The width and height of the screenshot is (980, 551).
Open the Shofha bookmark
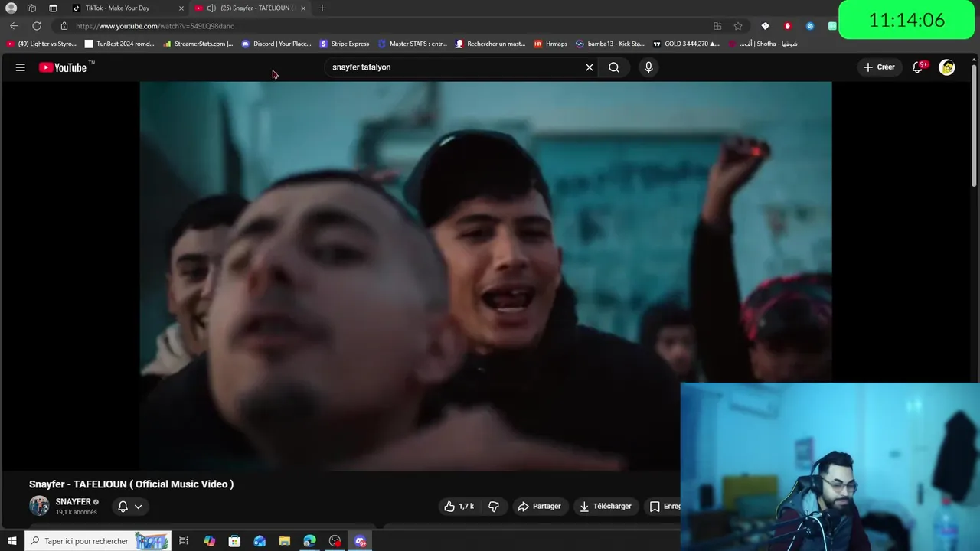pyautogui.click(x=763, y=44)
